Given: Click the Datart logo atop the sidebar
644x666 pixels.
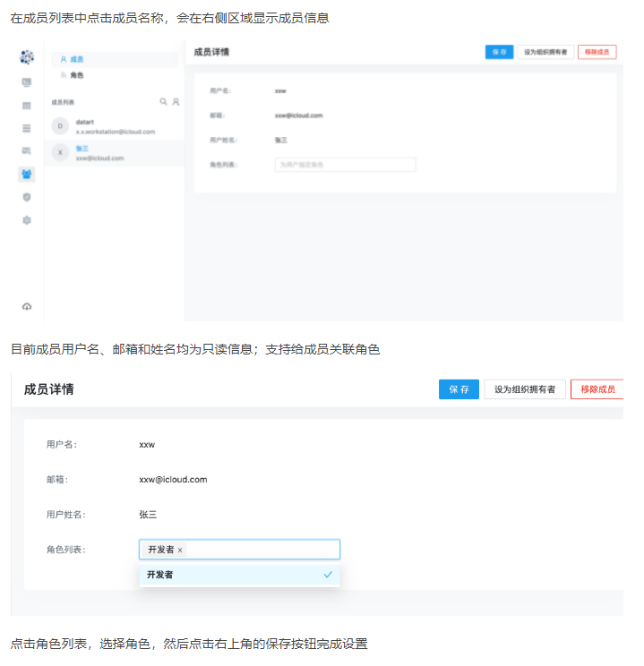Looking at the screenshot, I should pyautogui.click(x=27, y=58).
